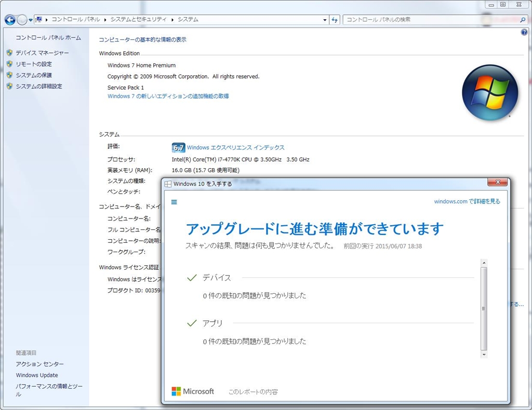Open the Windows 7 新しいエディション追加機能 link
The height and width of the screenshot is (410, 532).
[x=168, y=96]
